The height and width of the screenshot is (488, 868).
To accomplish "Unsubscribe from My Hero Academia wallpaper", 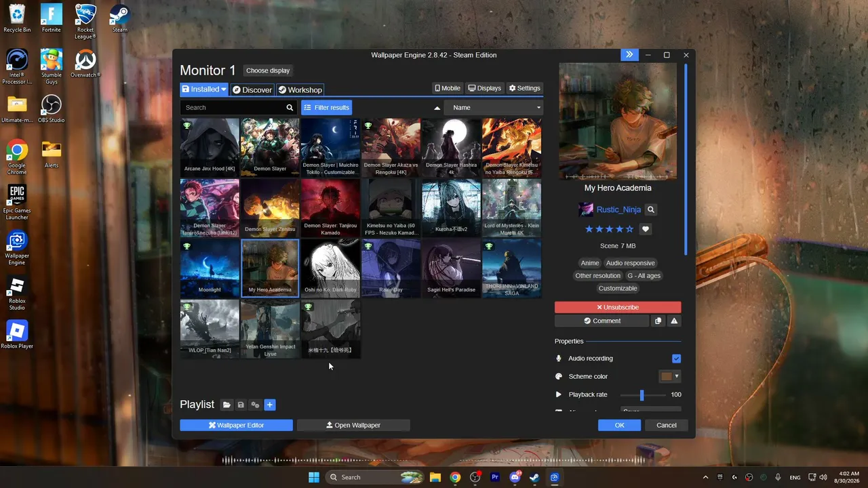I will (618, 307).
